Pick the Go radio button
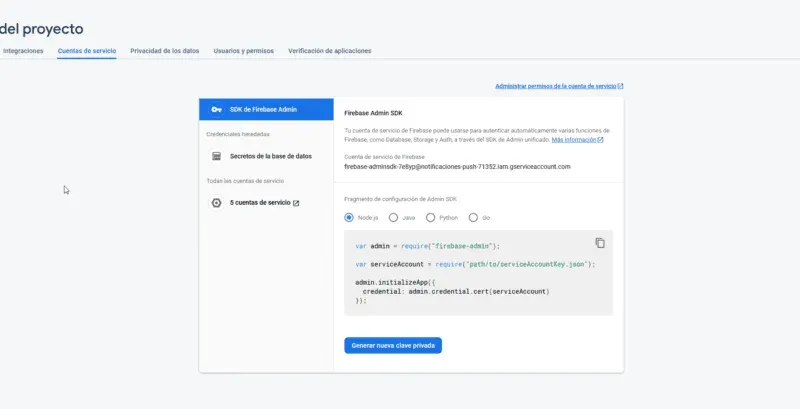800x409 pixels. click(473, 217)
